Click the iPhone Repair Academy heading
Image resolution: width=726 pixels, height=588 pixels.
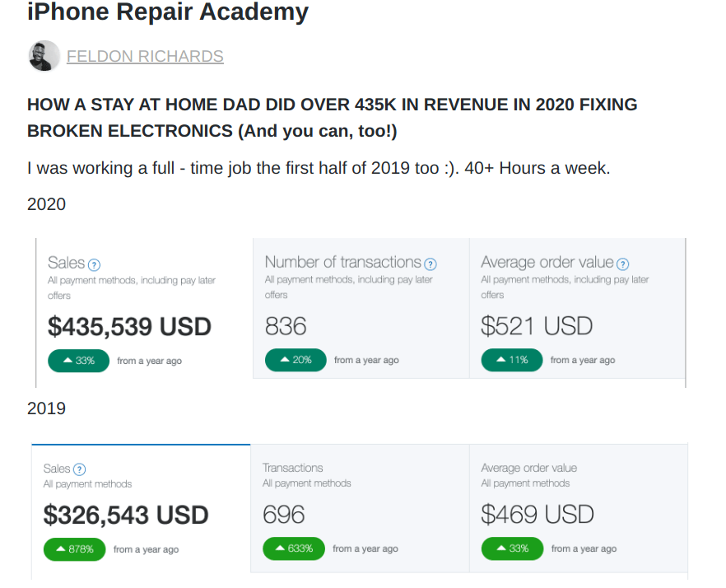(x=168, y=12)
